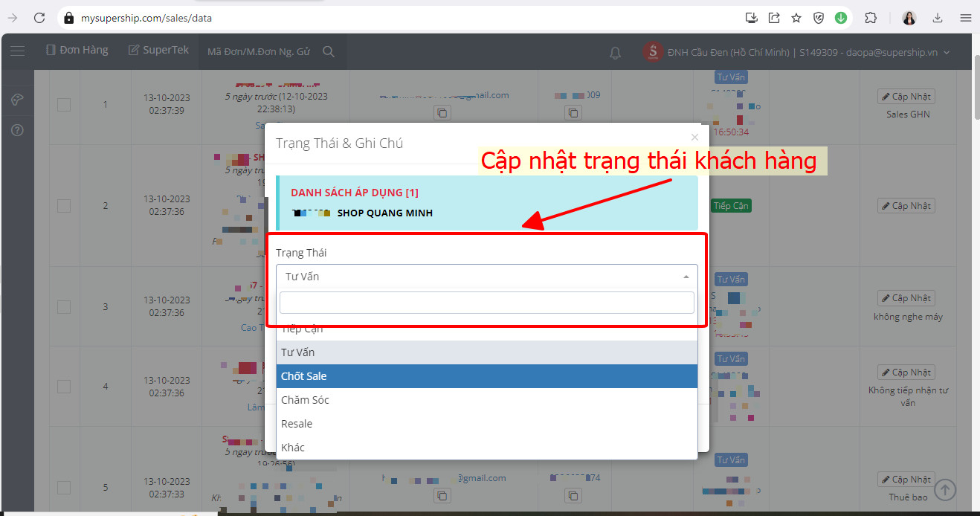Viewport: 980px width, 516px height.
Task: Reload the page with browser refresh icon
Action: point(39,18)
